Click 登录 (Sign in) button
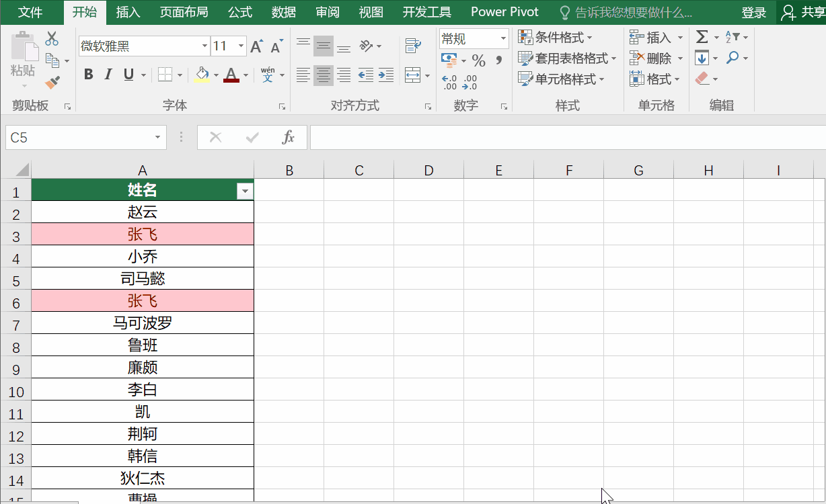This screenshot has height=504, width=826. click(753, 12)
